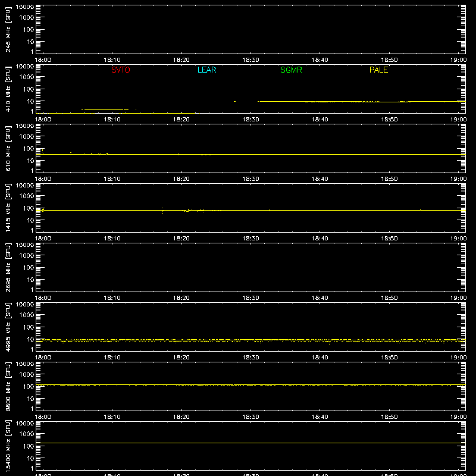Select the '15400 MHz [SFU]' axis title
The height and width of the screenshot is (476, 476).
8,446
